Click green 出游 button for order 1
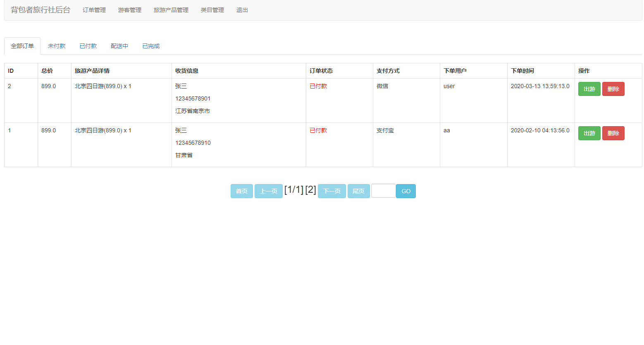The width and height of the screenshot is (644, 345). (589, 133)
